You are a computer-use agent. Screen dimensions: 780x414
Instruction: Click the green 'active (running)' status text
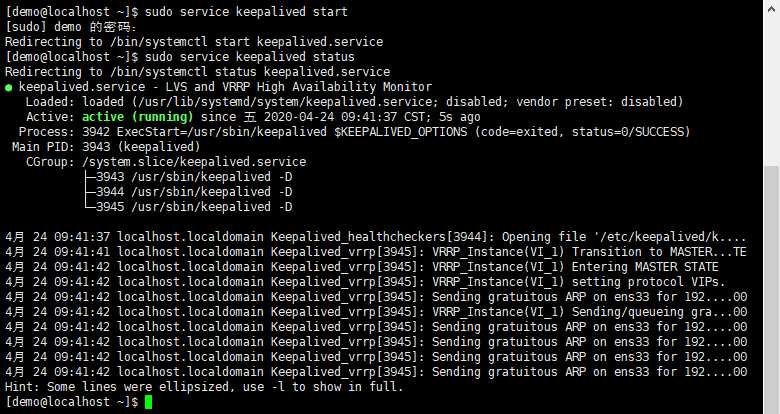pos(137,117)
